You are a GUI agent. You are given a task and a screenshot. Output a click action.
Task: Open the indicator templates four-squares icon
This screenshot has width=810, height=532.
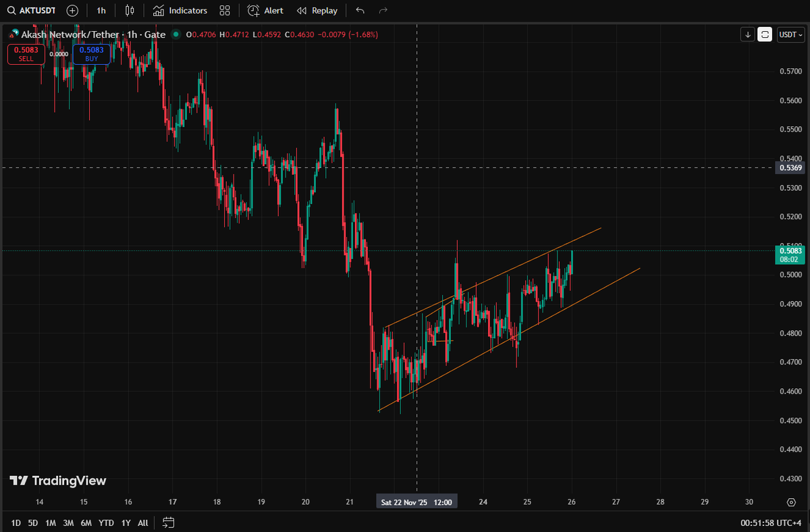[225, 11]
